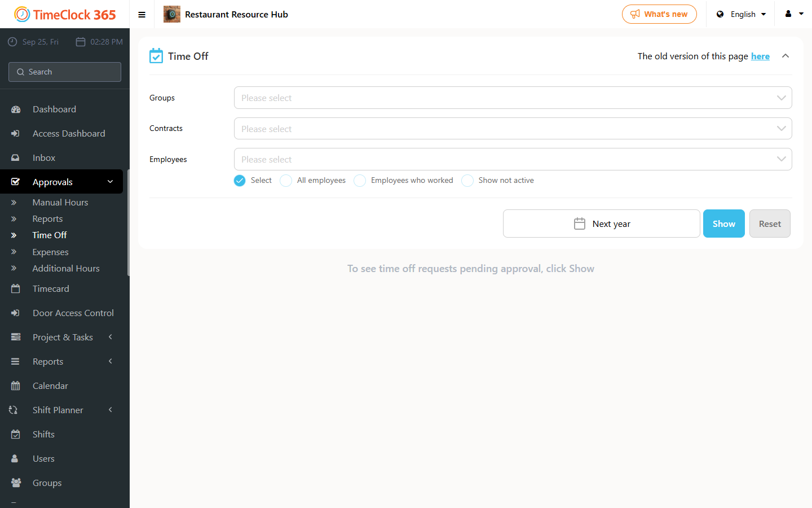Click the Approvals check-square icon
The image size is (812, 508).
click(x=16, y=182)
